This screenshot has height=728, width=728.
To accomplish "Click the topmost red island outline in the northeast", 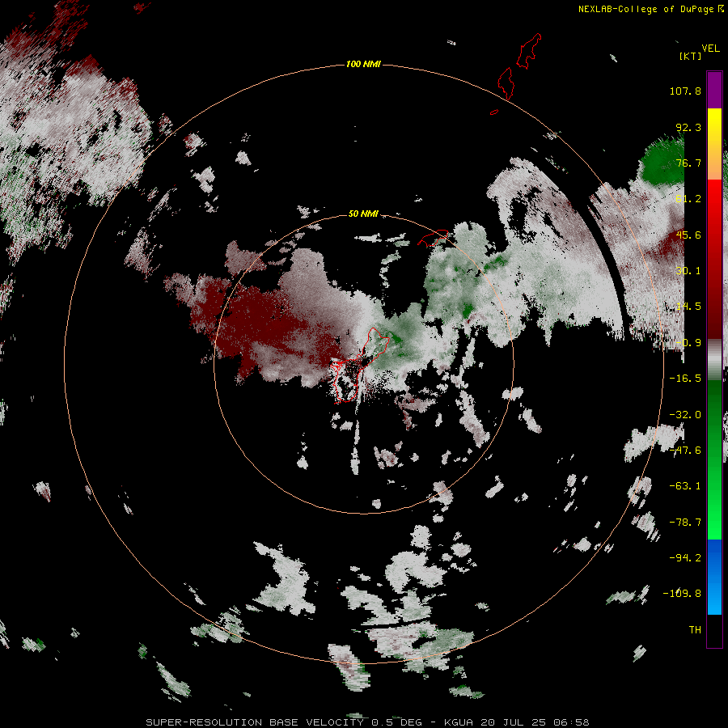I will coord(529,51).
